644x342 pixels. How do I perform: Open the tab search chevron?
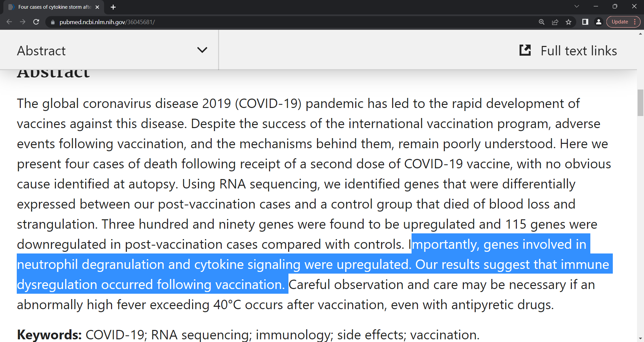click(577, 6)
